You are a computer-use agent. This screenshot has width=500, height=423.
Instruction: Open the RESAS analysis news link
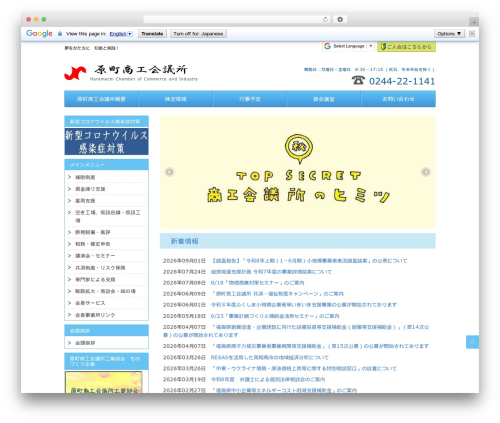pyautogui.click(x=269, y=357)
